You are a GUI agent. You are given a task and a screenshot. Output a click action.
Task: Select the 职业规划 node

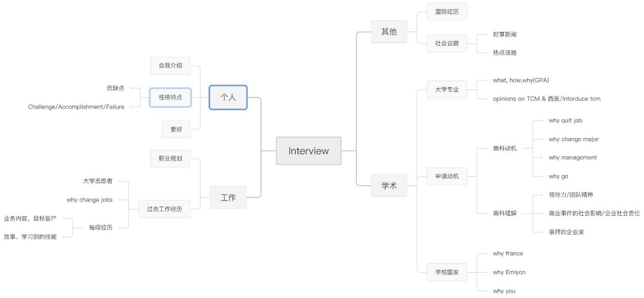pyautogui.click(x=171, y=158)
